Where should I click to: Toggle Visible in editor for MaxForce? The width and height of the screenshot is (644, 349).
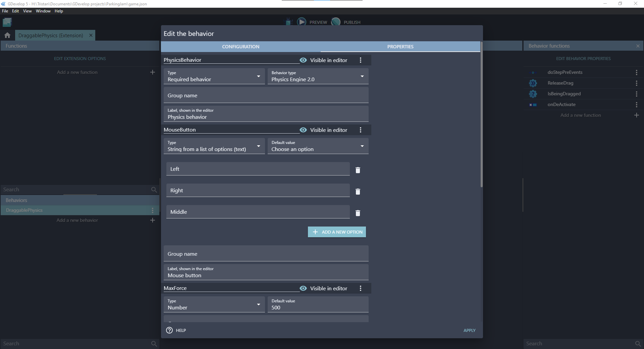303,288
